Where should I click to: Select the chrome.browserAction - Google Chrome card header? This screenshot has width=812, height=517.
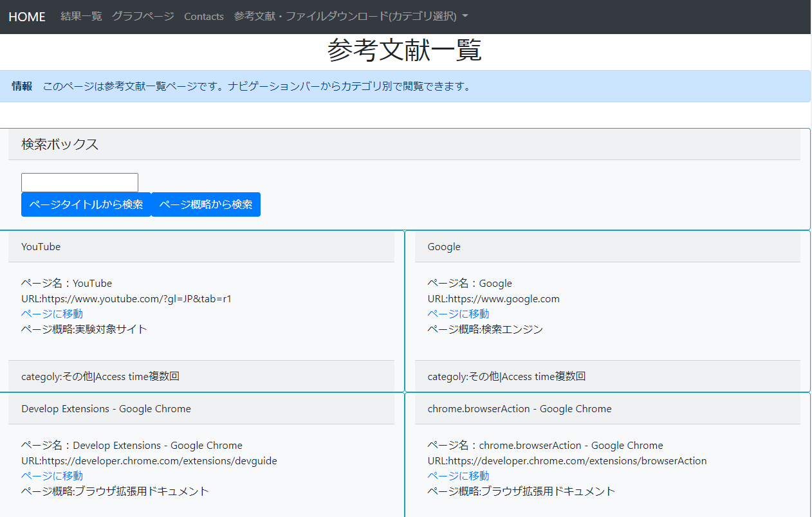click(x=607, y=409)
